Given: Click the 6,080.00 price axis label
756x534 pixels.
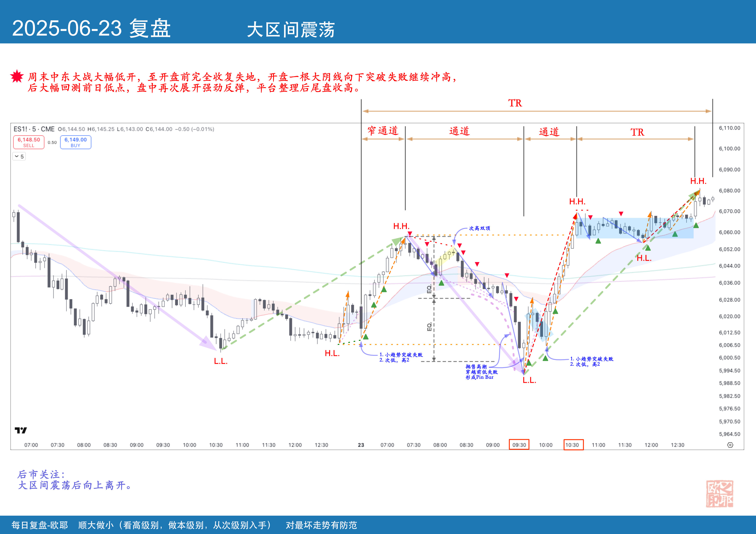Looking at the screenshot, I should coord(729,191).
